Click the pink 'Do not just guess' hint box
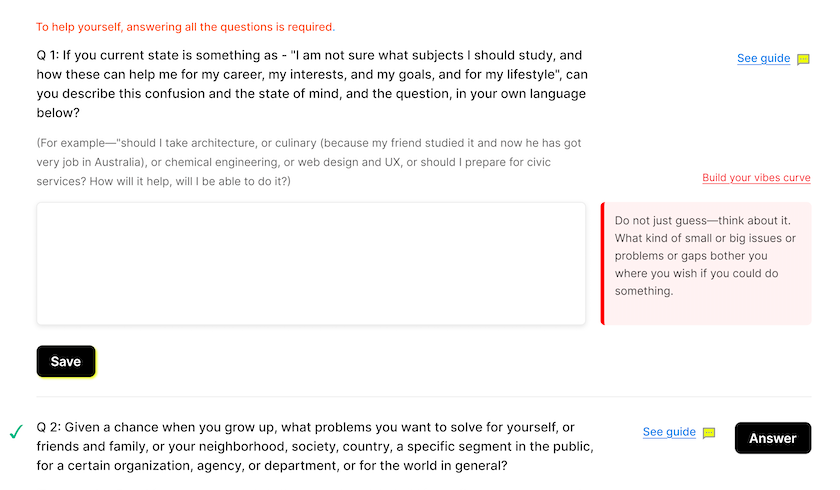This screenshot has width=840, height=490. point(706,263)
